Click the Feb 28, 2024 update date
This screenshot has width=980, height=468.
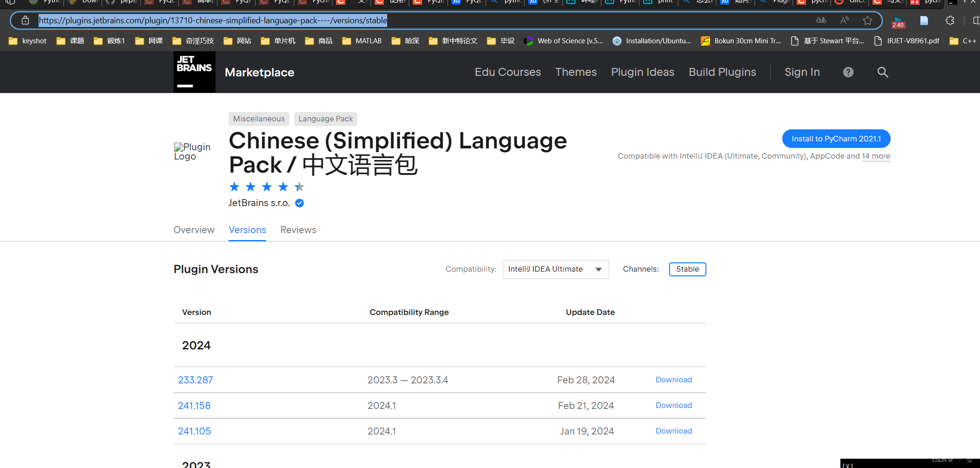pyautogui.click(x=586, y=380)
